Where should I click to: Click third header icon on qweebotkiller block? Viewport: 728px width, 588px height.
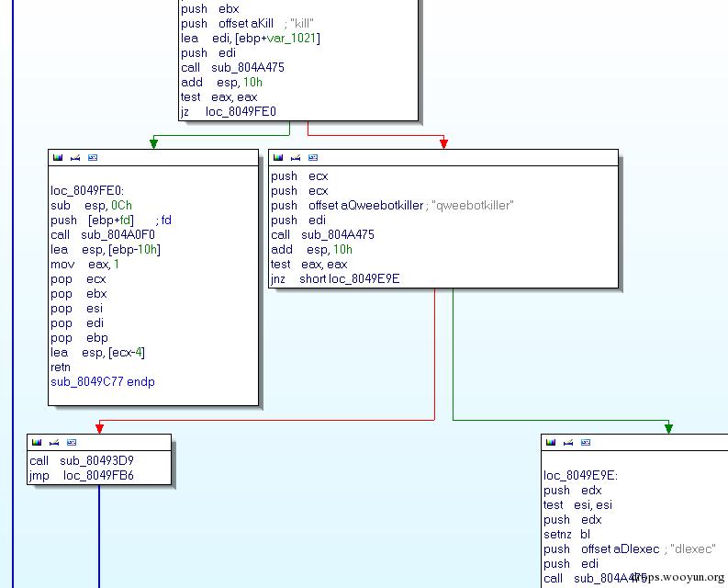point(313,158)
